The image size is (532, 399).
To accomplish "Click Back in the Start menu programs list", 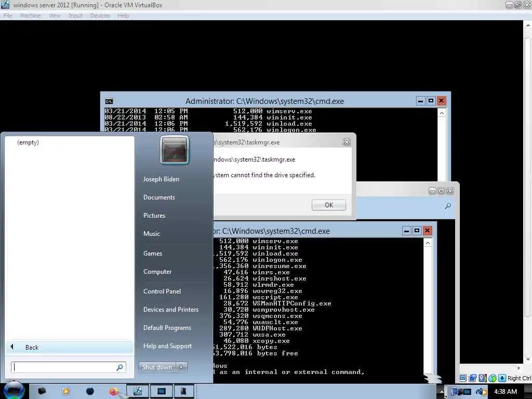I will pos(71,348).
